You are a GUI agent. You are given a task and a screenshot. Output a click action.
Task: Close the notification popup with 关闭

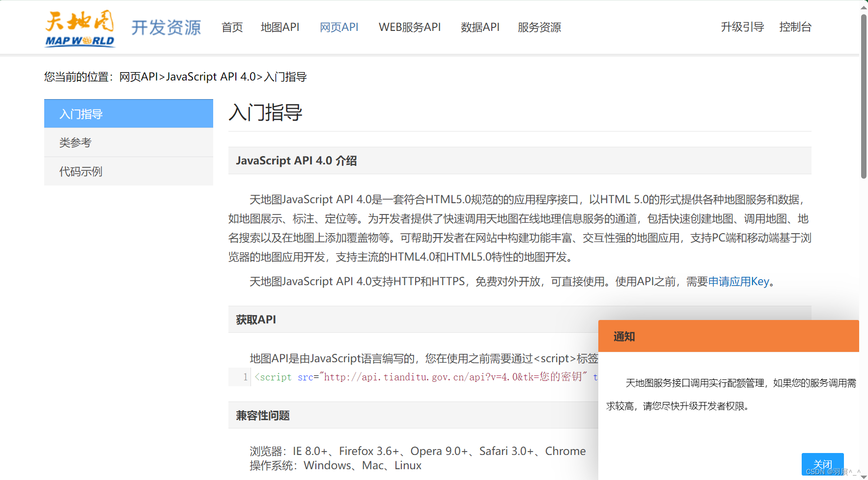(822, 464)
